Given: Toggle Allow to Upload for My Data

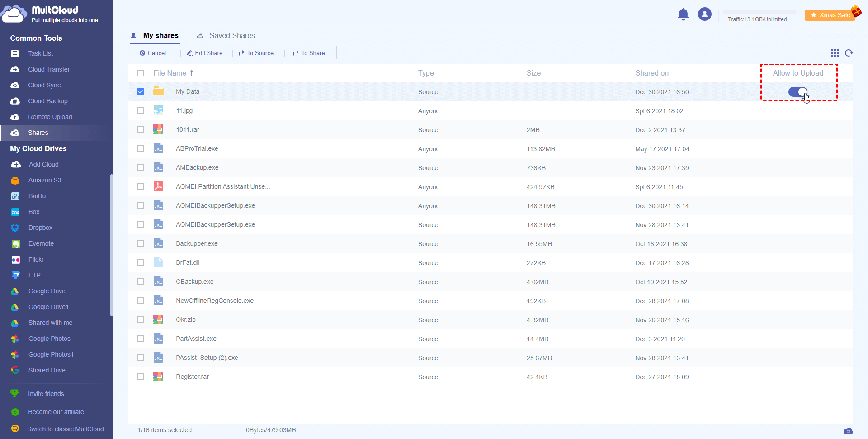Looking at the screenshot, I should point(797,92).
